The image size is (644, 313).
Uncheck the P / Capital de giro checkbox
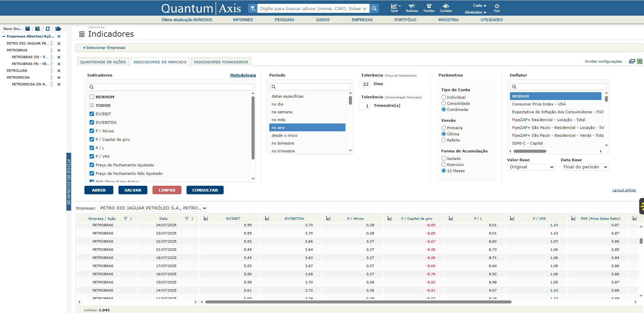click(x=92, y=139)
